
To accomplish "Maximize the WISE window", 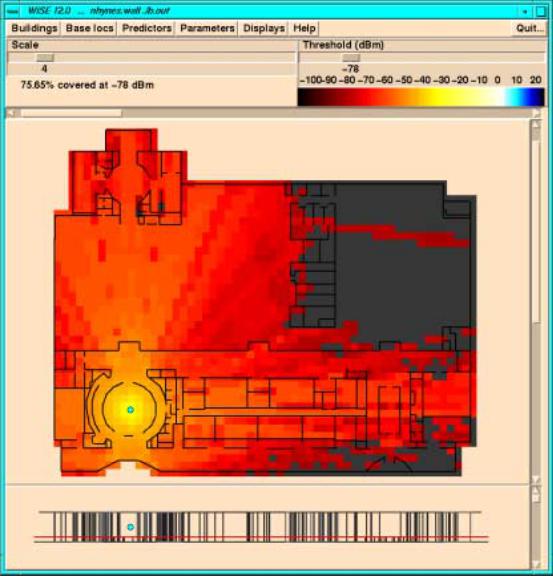I will pos(540,12).
